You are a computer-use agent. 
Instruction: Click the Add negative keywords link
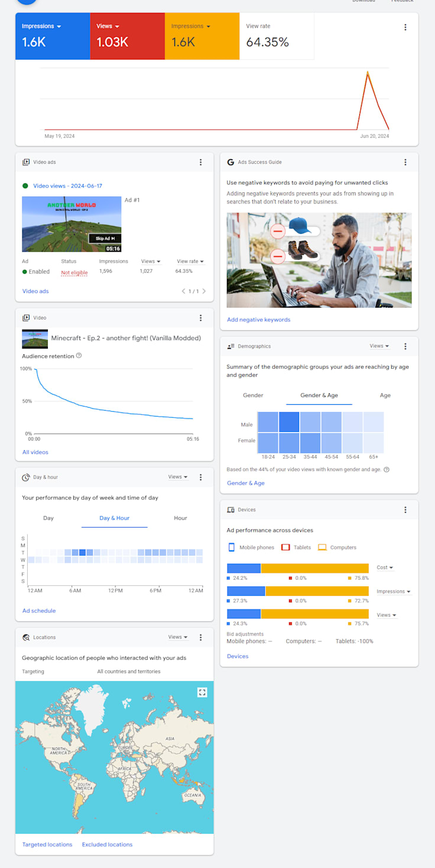pos(259,320)
